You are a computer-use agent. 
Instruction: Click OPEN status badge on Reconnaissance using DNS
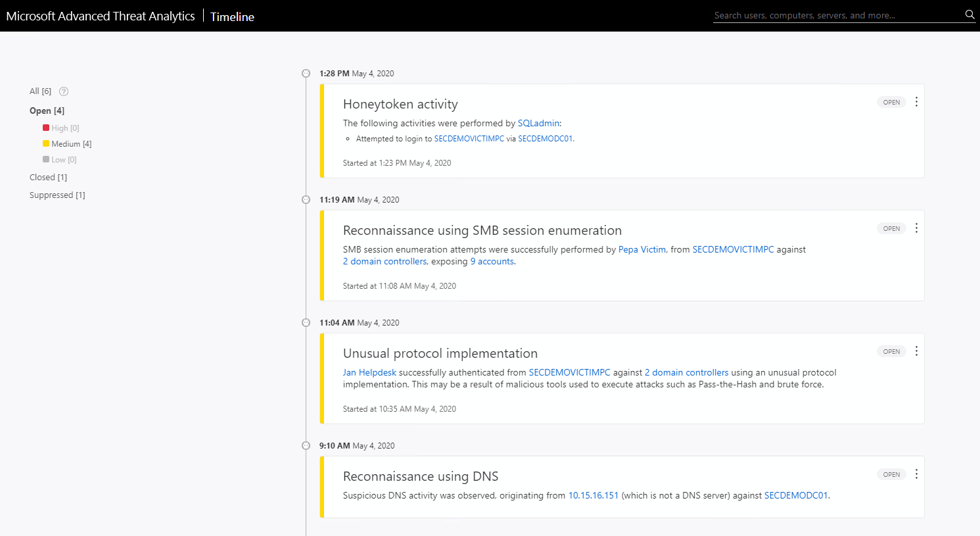(891, 474)
